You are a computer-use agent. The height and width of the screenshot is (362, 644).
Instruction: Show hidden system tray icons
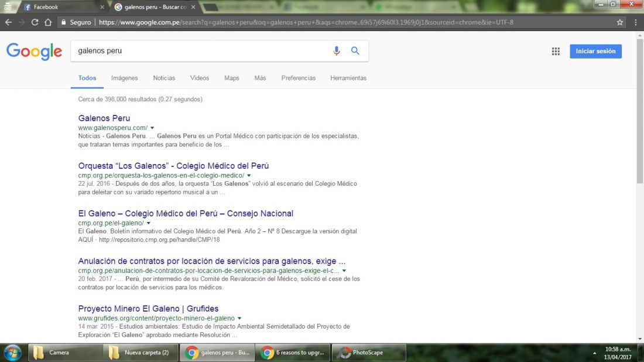coord(594,353)
